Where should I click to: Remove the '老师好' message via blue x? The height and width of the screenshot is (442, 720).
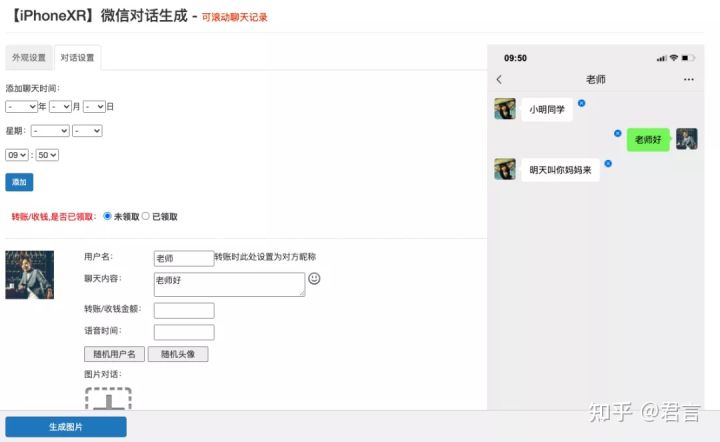coord(618,133)
